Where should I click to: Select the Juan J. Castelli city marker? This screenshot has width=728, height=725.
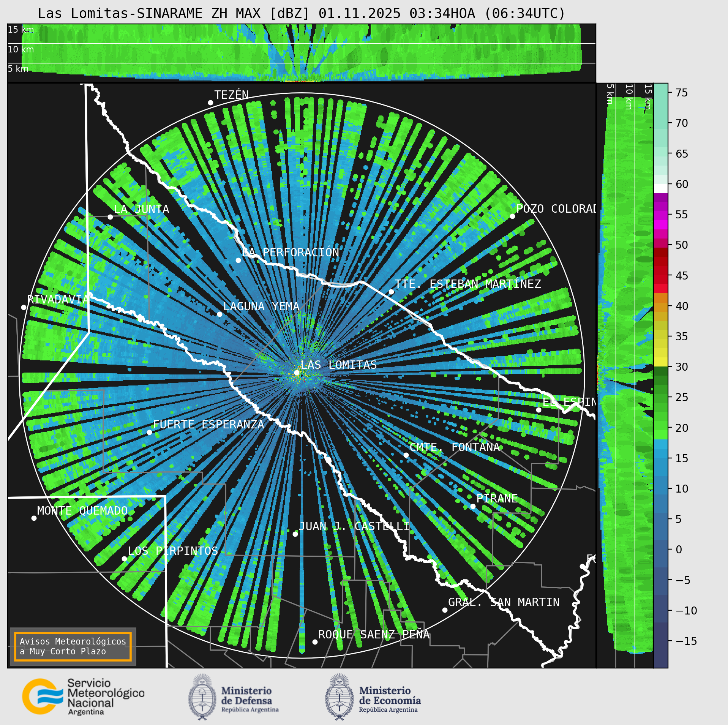(295, 534)
